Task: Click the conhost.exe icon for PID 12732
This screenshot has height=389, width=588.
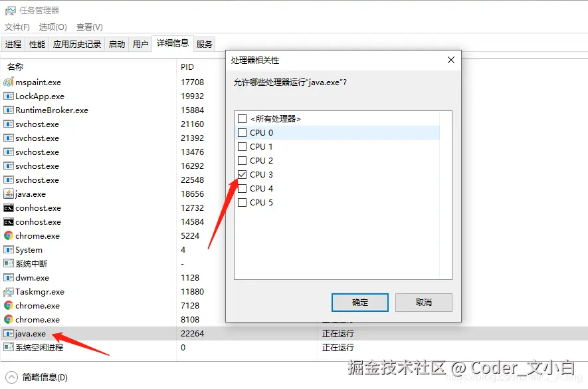Action: pyautogui.click(x=9, y=208)
